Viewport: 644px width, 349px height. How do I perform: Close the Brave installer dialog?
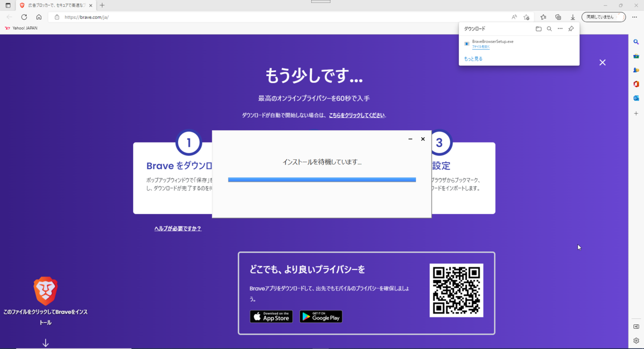pos(423,139)
